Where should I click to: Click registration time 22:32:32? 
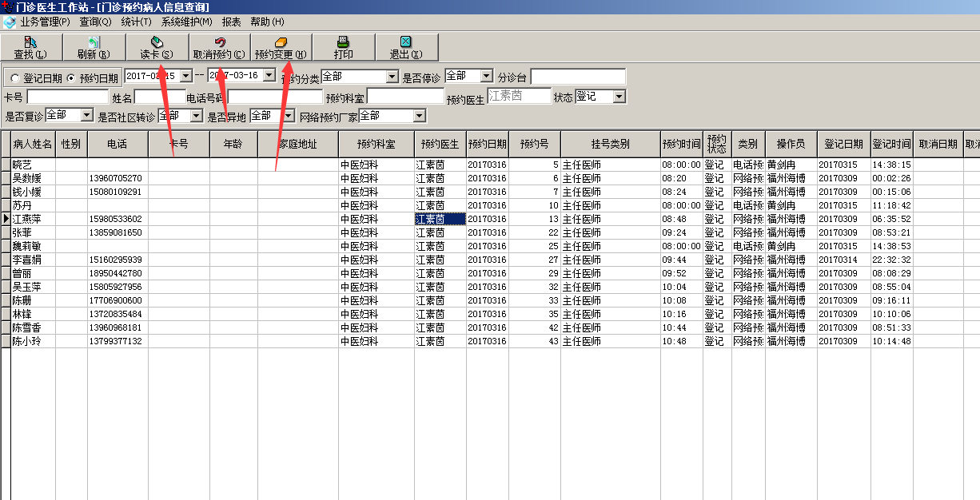click(891, 260)
